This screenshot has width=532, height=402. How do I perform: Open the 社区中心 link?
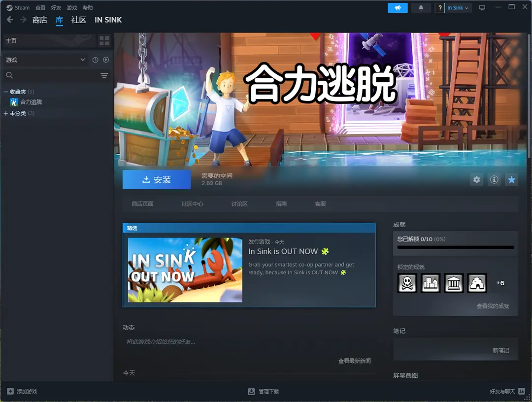193,203
